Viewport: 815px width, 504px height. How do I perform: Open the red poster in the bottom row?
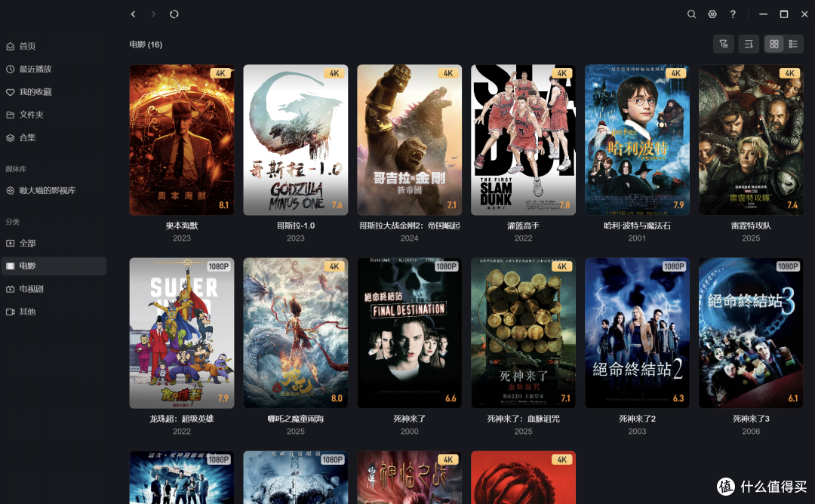pos(524,478)
